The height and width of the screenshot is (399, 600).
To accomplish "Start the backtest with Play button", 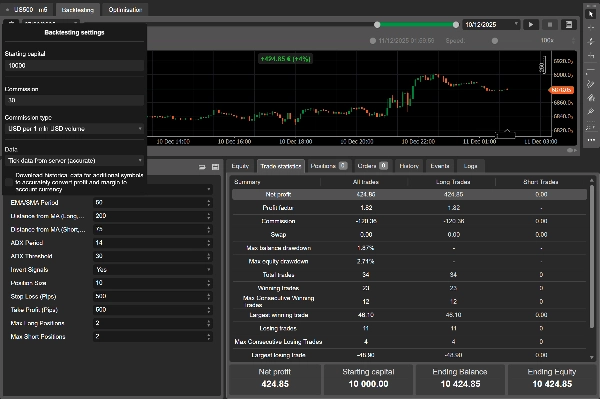I will click(x=531, y=24).
